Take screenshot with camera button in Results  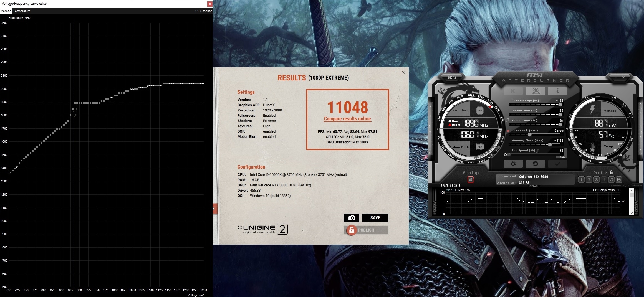[352, 218]
